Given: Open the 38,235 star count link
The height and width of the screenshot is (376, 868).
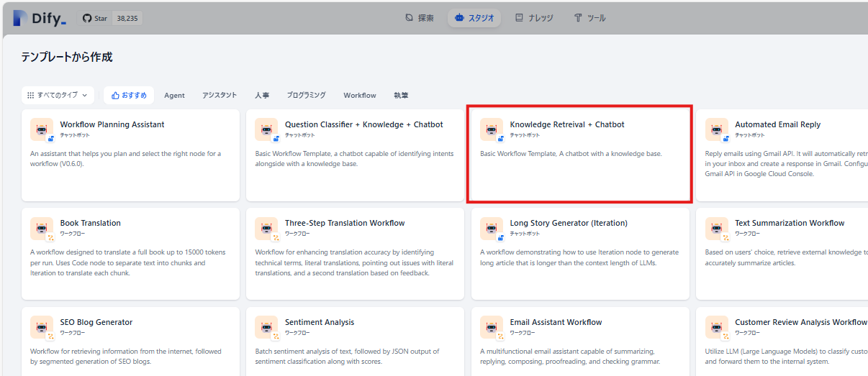Looking at the screenshot, I should click(127, 18).
